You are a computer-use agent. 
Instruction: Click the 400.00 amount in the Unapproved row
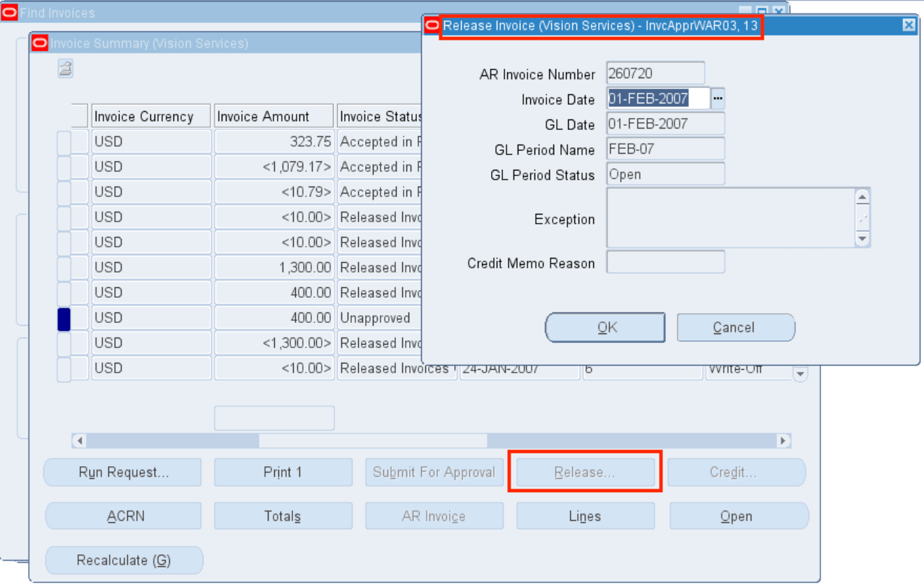tap(274, 318)
